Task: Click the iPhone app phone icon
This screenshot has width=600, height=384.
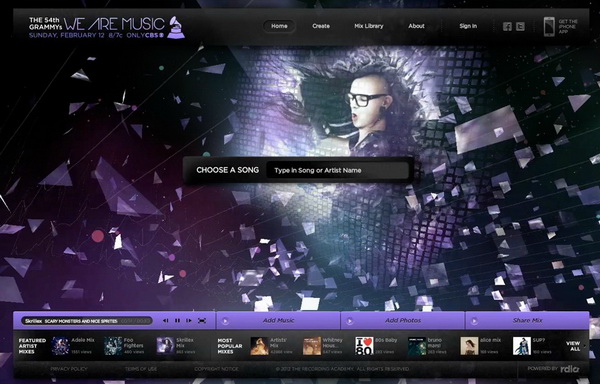Action: point(549,26)
